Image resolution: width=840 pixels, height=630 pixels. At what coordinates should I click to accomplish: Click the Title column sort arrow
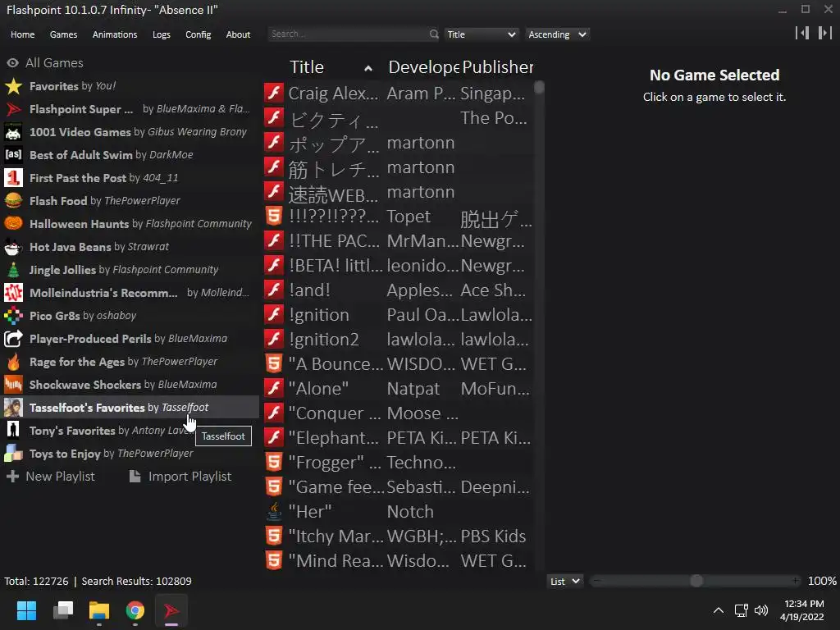tap(368, 68)
